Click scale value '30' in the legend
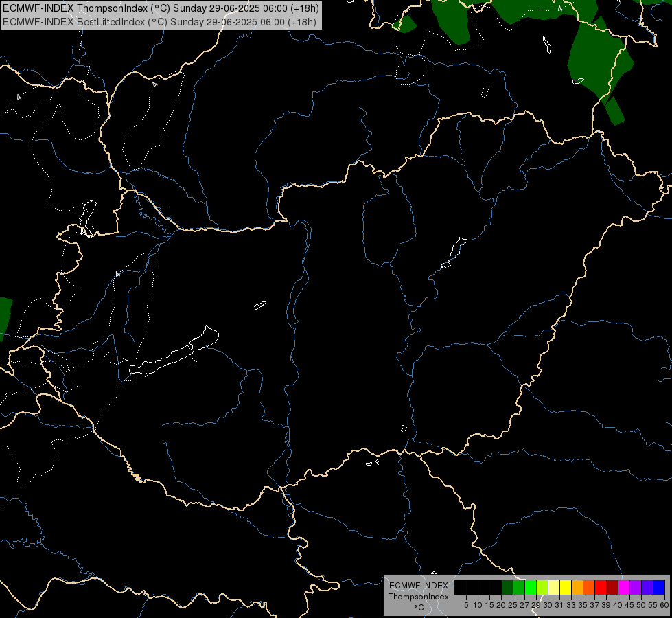 coord(548,605)
